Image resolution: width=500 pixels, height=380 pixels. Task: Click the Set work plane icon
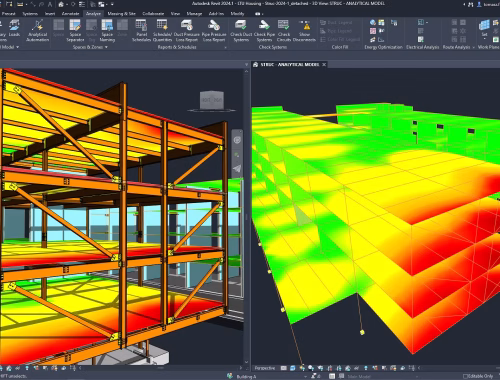click(484, 25)
